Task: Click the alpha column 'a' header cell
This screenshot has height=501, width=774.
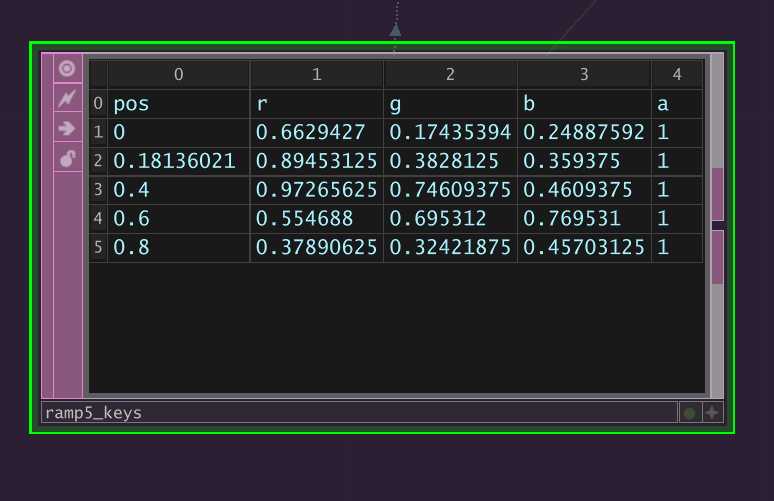Action: 676,104
